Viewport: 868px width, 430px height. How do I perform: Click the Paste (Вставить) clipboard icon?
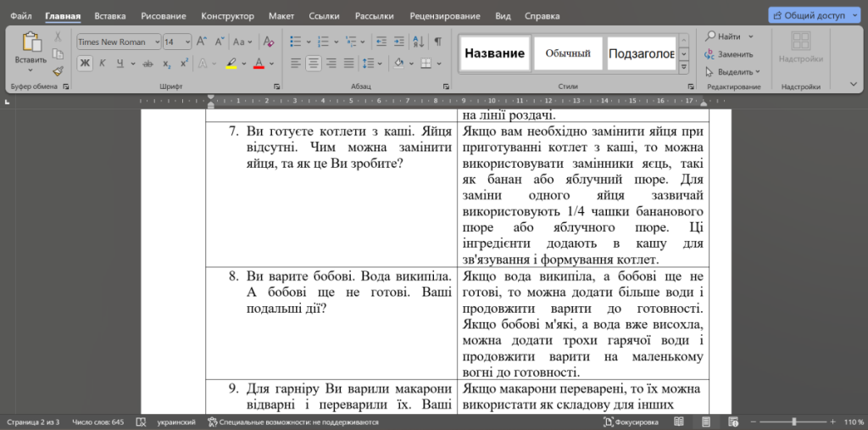click(31, 42)
